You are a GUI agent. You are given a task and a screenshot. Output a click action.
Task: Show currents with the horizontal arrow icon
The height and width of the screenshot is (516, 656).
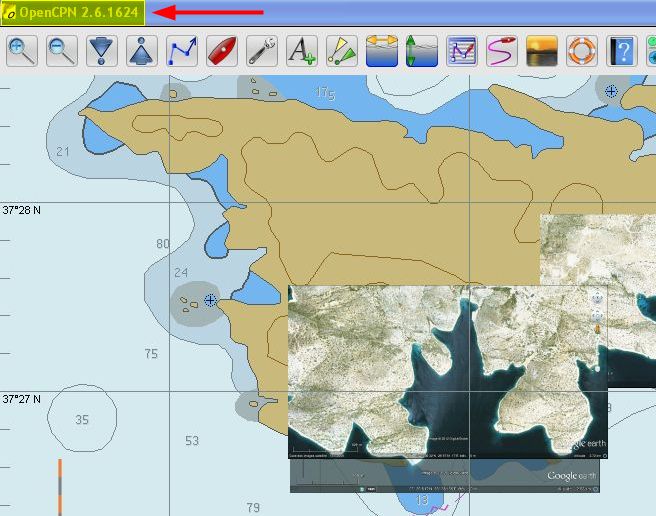coord(382,51)
